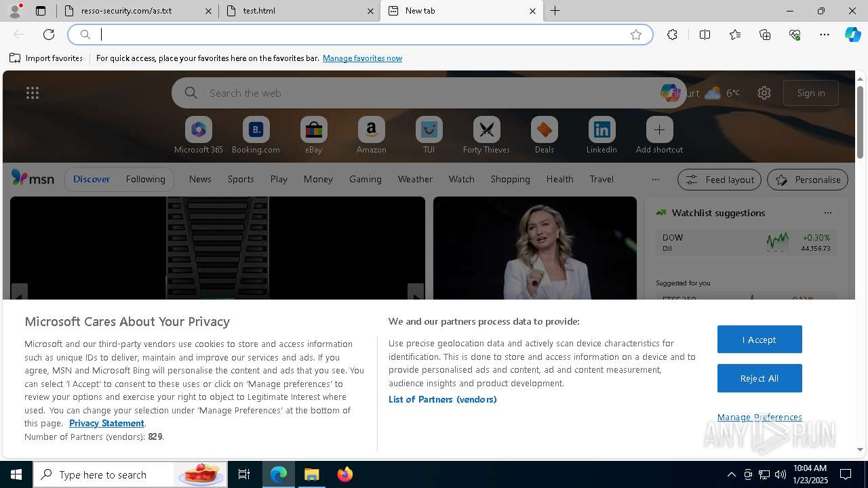Open the LinkedIn shortcut
Viewport: 868px width, 488px height.
601,135
